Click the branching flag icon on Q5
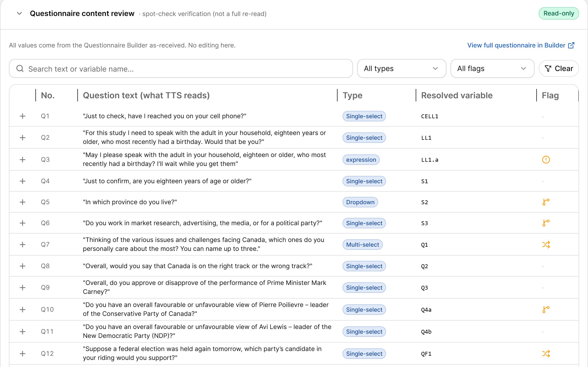Viewport: 588px width, 367px height. pos(546,202)
